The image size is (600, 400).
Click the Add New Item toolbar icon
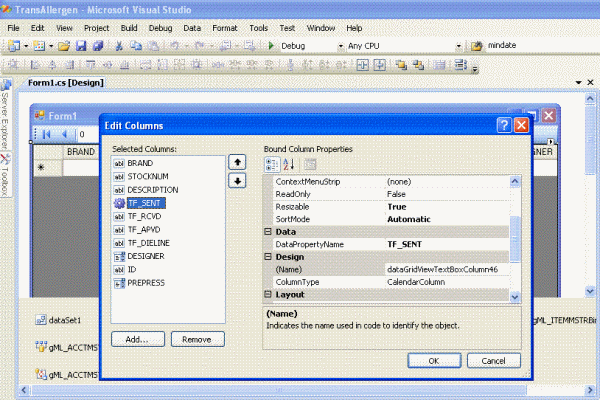[x=39, y=46]
